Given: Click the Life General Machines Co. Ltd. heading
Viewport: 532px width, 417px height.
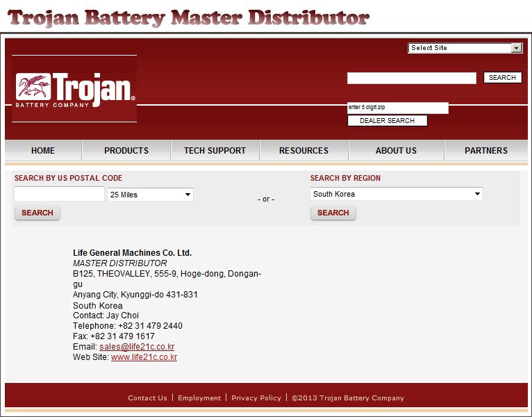Looking at the screenshot, I should (133, 253).
